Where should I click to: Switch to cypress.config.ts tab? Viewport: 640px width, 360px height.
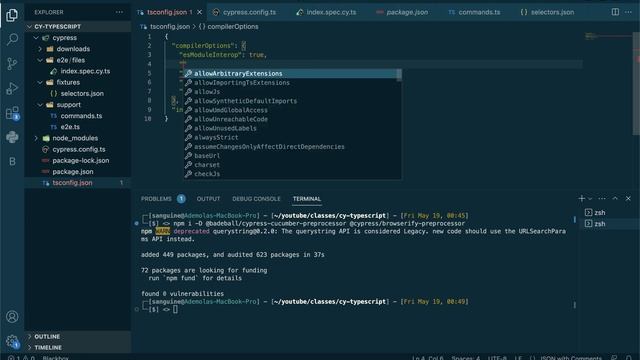click(x=244, y=12)
